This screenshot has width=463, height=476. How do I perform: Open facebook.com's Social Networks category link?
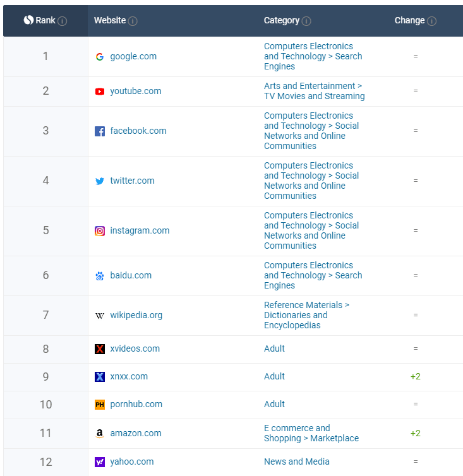[311, 131]
